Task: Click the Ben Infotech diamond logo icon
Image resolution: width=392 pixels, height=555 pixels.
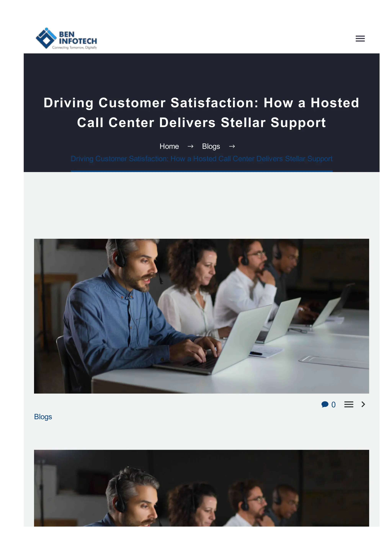Action: (x=46, y=38)
